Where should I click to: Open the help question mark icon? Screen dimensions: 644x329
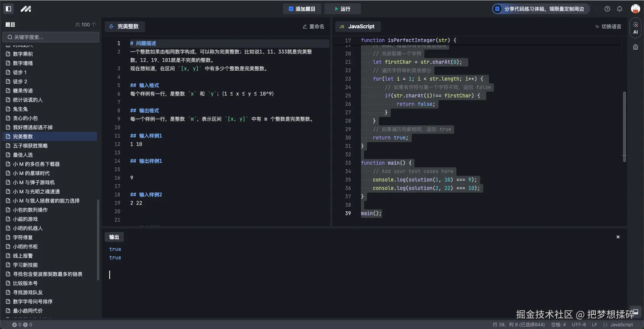pyautogui.click(x=607, y=9)
